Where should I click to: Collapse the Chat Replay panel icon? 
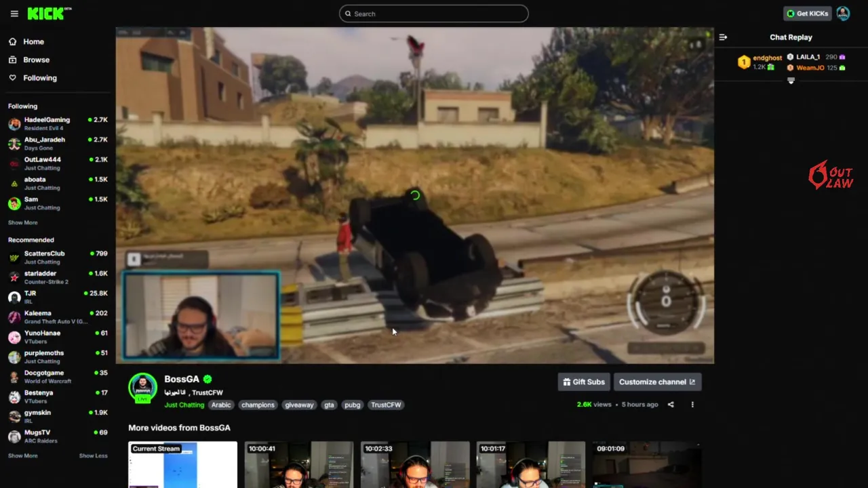pos(723,37)
